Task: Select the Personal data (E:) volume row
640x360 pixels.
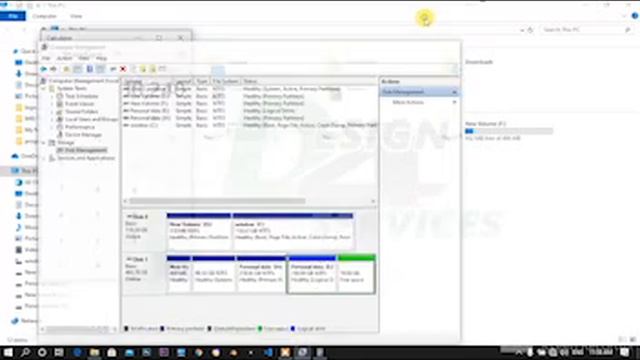Action: (x=250, y=111)
